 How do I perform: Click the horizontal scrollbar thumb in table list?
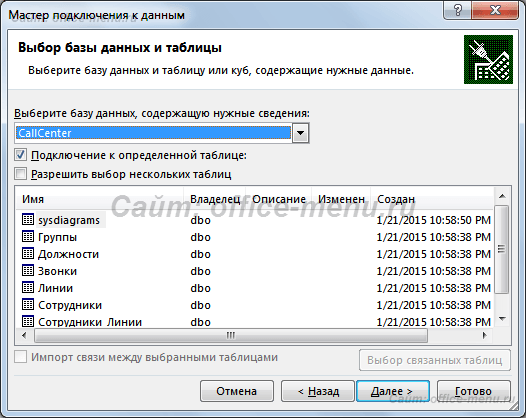point(231,335)
